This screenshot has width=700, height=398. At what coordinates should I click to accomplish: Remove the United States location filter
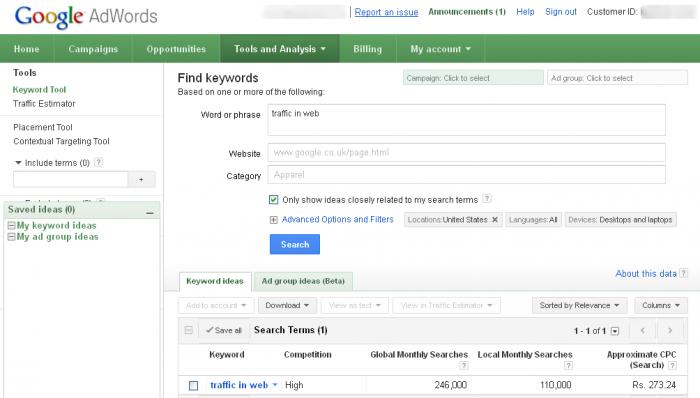(495, 220)
